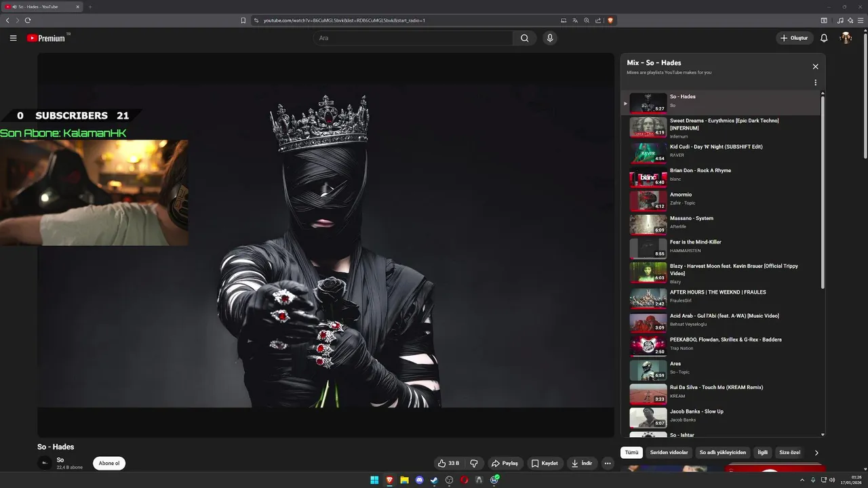Like the video with 33 B thumbs-up
The width and height of the screenshot is (868, 488).
pos(448,464)
